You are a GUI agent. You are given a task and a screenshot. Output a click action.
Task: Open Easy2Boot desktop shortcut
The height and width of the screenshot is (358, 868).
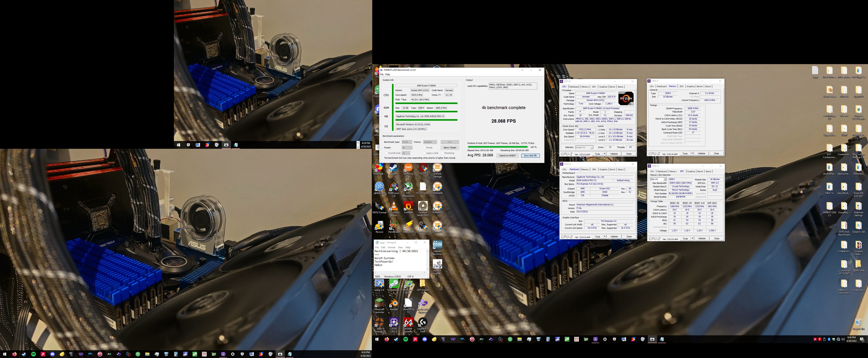[408, 227]
